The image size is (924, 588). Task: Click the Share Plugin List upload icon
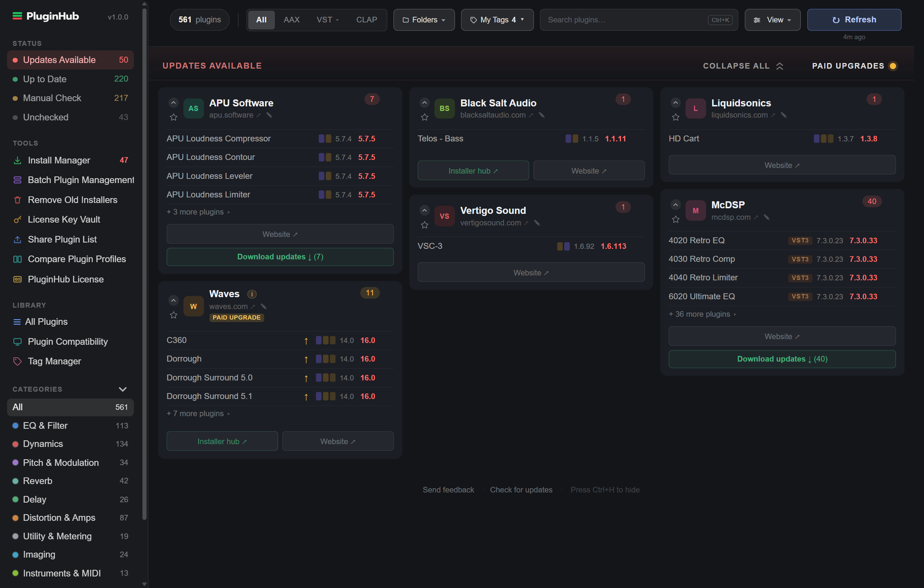pos(17,239)
